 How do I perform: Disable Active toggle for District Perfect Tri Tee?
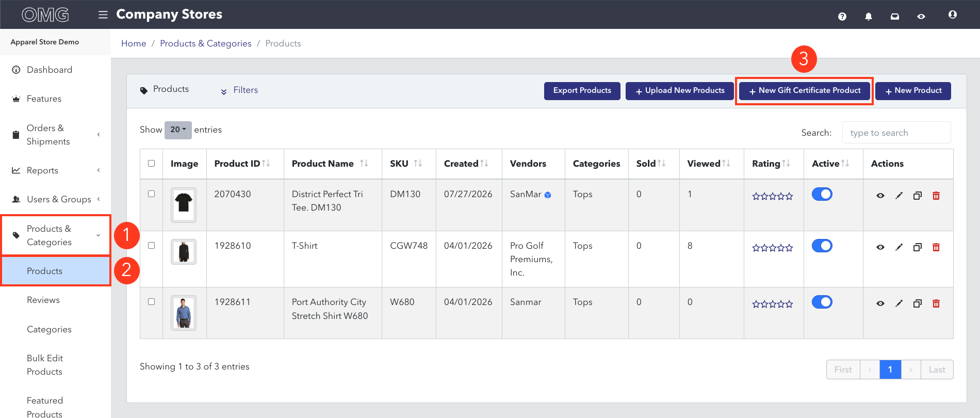pos(822,194)
